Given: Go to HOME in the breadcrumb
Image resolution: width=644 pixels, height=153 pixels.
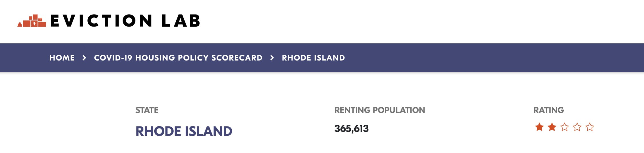Looking at the screenshot, I should pos(62,58).
